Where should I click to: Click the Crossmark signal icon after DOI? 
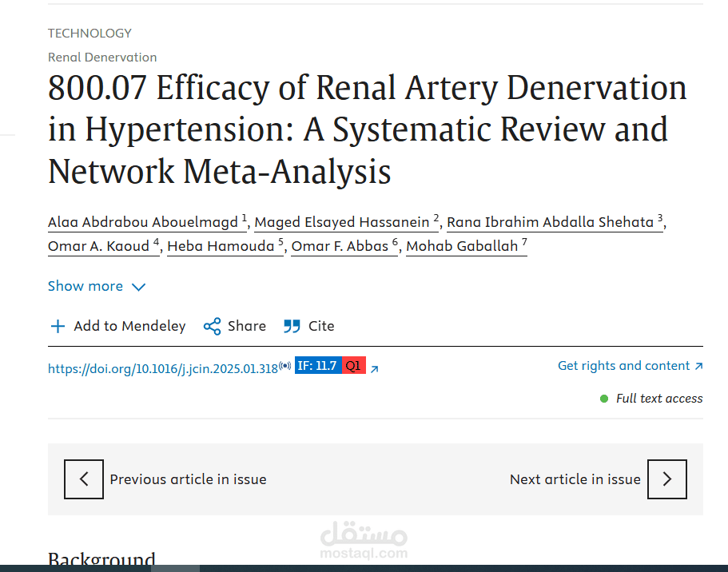tap(285, 366)
